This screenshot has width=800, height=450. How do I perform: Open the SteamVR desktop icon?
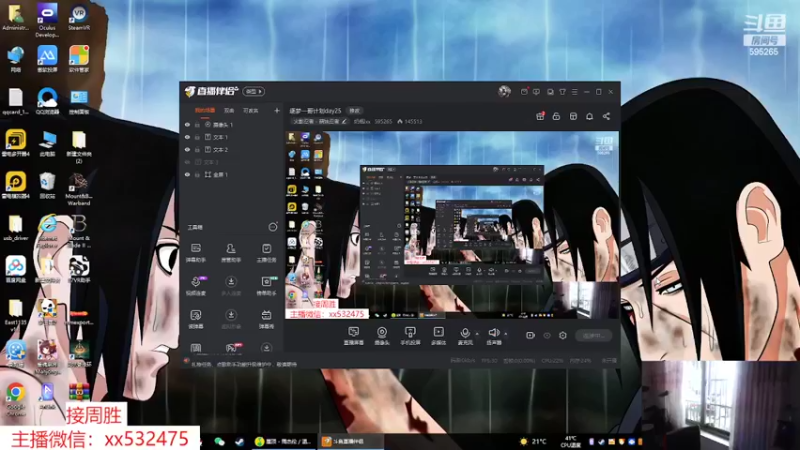[79, 18]
